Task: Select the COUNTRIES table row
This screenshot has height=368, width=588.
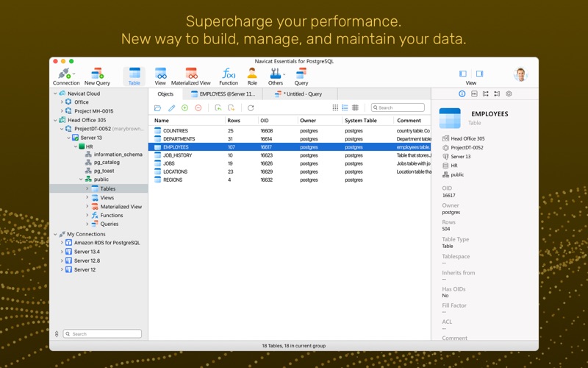Action: pyautogui.click(x=290, y=131)
